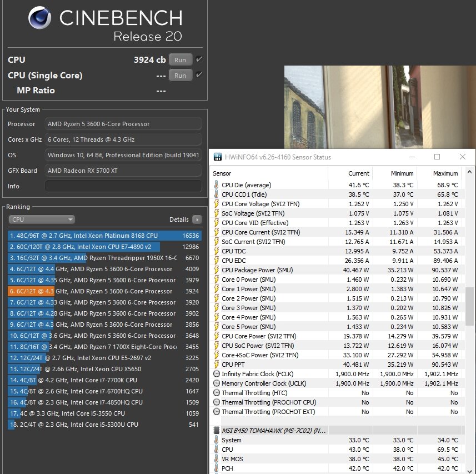Click lightning icon beside CPU Core Current (SVI2 TFN)

[217, 232]
